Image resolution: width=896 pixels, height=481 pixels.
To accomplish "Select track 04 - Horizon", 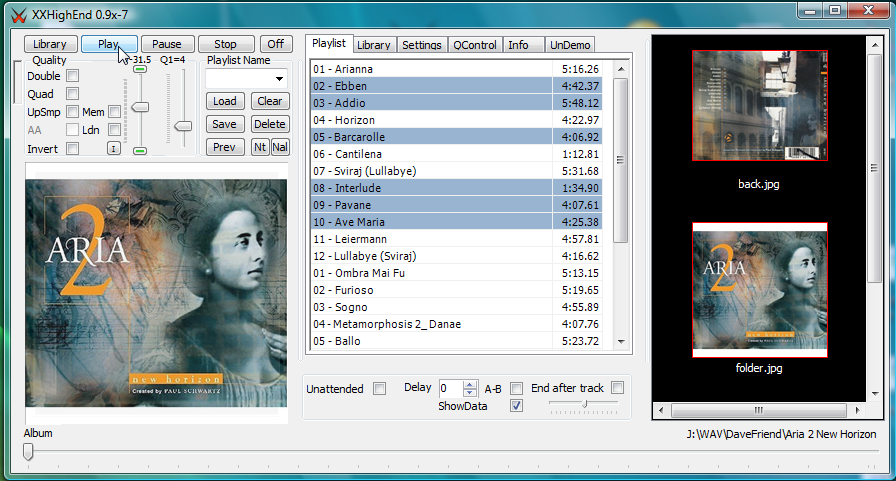I will [456, 120].
